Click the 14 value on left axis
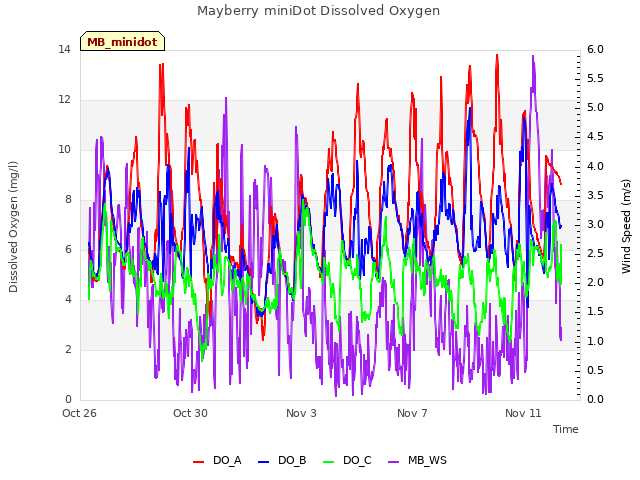The image size is (640, 480). pyautogui.click(x=64, y=49)
